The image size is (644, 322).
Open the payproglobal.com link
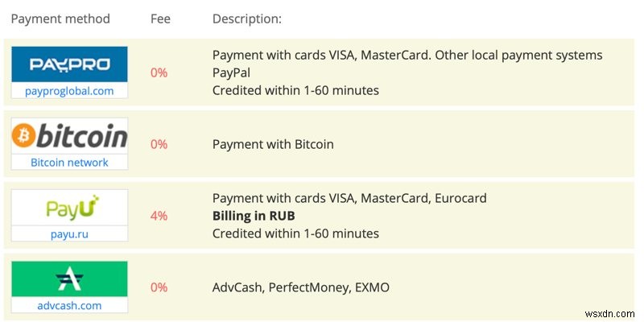(69, 91)
